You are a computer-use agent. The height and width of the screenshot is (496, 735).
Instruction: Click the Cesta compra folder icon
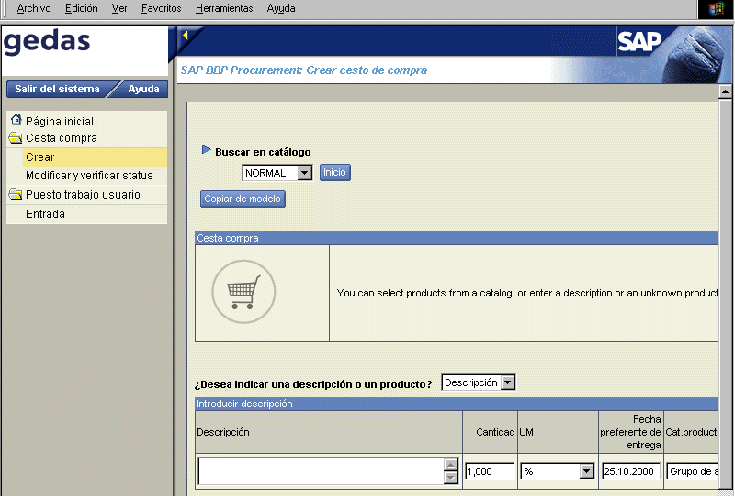pyautogui.click(x=16, y=138)
